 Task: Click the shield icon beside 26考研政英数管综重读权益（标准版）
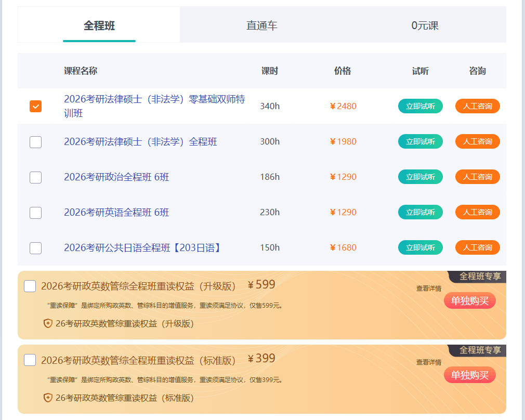pos(48,398)
